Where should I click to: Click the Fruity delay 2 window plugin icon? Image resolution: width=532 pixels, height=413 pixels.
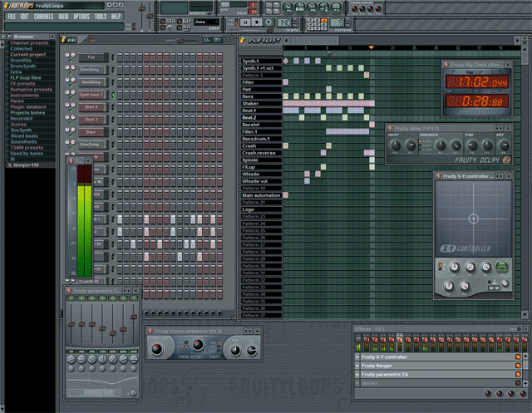[x=390, y=129]
